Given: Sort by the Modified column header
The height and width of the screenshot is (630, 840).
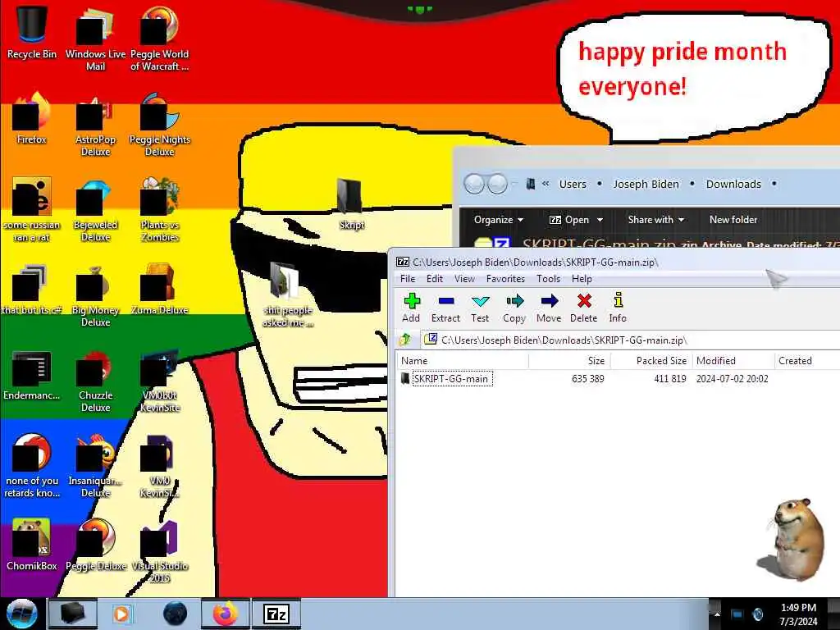Looking at the screenshot, I should pyautogui.click(x=733, y=361).
